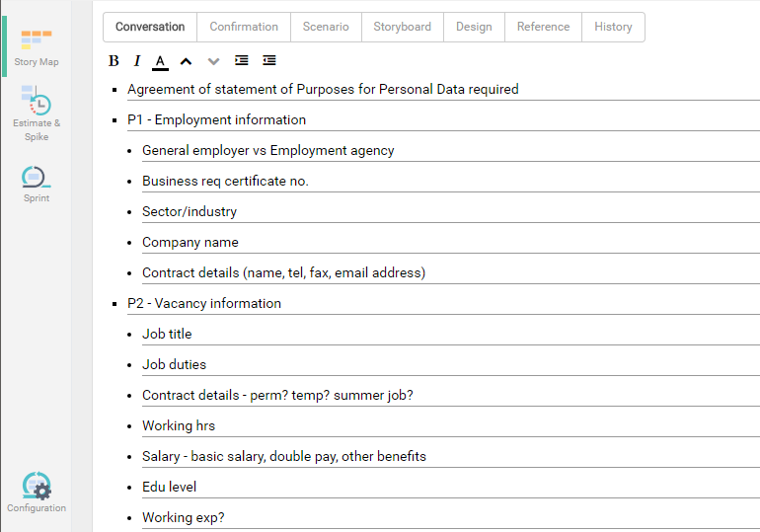Toggle bold text formatting
This screenshot has width=760, height=532.
pyautogui.click(x=114, y=61)
